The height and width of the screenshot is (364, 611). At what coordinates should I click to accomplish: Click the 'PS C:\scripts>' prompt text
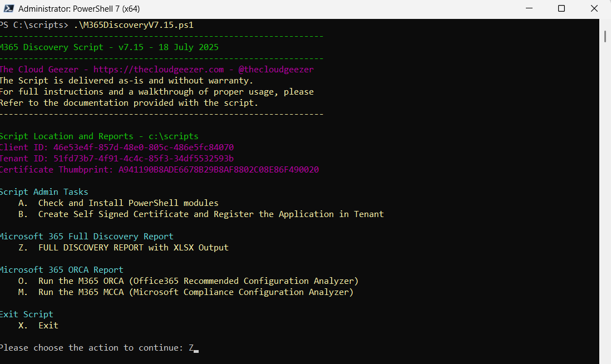coord(34,25)
